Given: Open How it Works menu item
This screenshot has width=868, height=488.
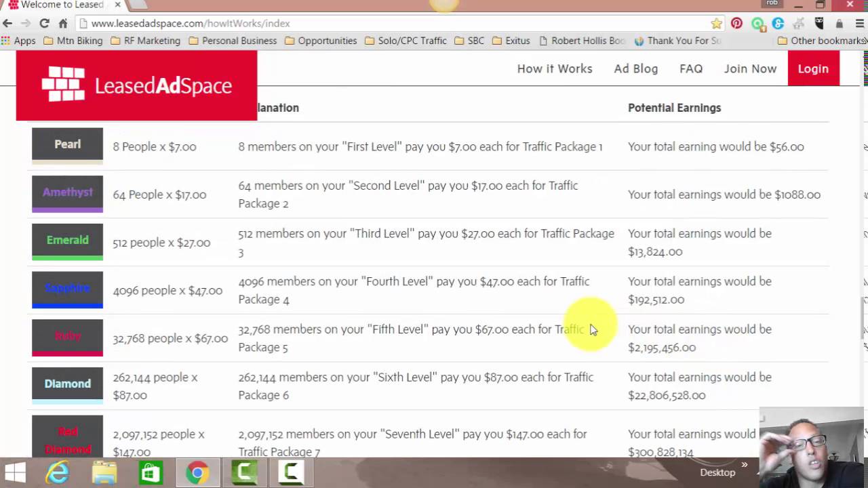Looking at the screenshot, I should 555,68.
